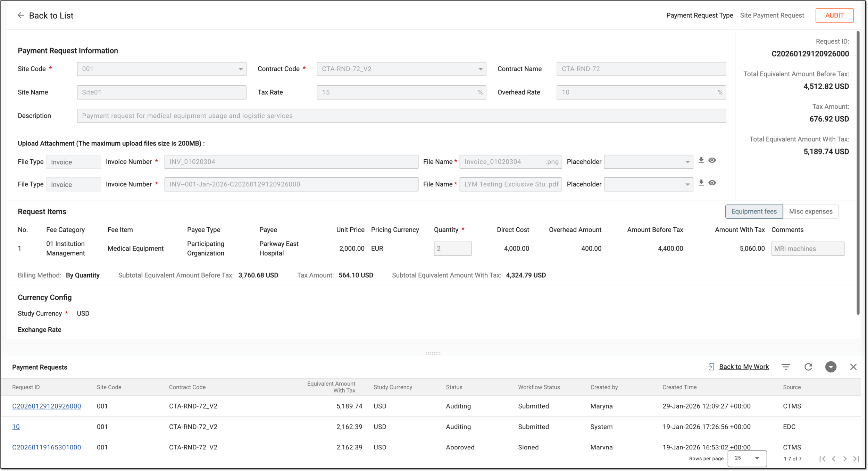Click the 1-7 of 7 pagination text
This screenshot has width=868, height=471.
click(793, 459)
